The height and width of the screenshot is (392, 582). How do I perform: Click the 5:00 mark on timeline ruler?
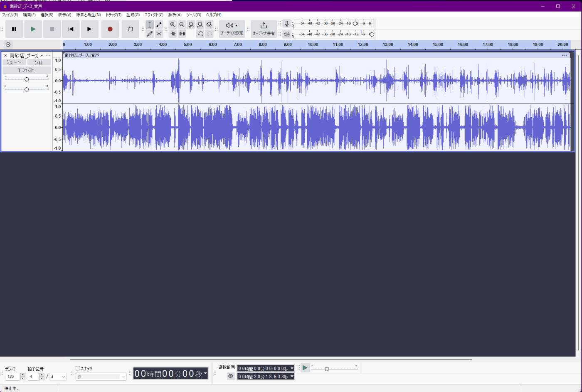pyautogui.click(x=188, y=44)
